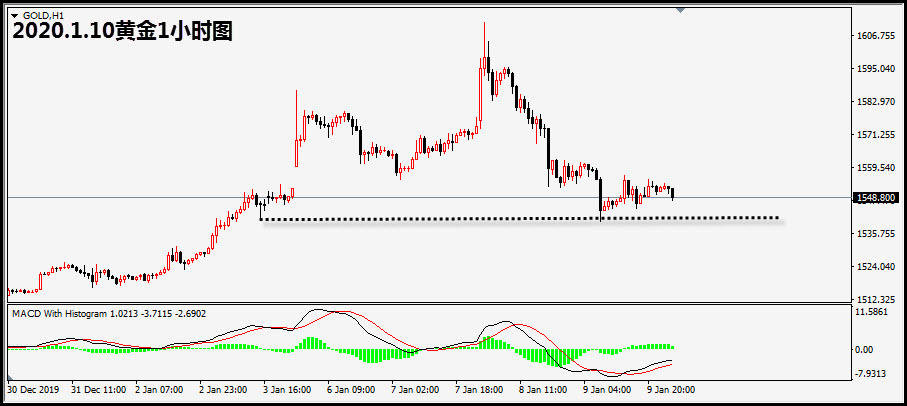The image size is (907, 406).
Task: Click the 30 Dec 2019 time label
Action: [35, 389]
